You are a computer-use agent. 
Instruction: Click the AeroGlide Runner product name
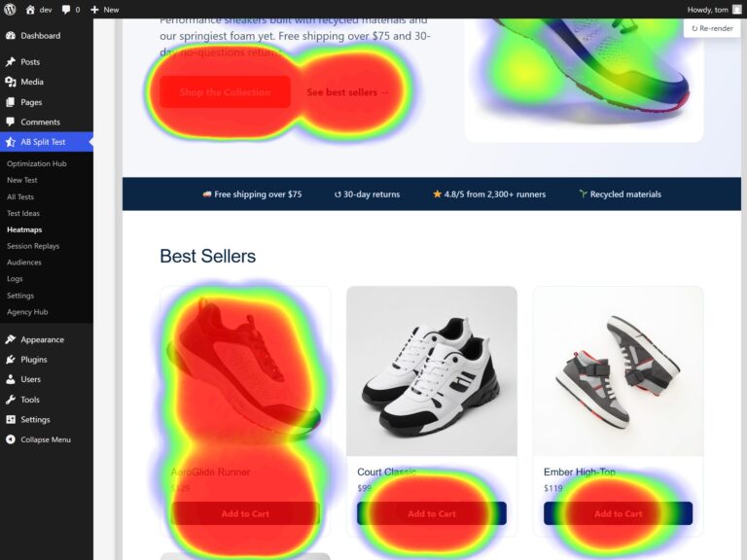[x=210, y=472]
